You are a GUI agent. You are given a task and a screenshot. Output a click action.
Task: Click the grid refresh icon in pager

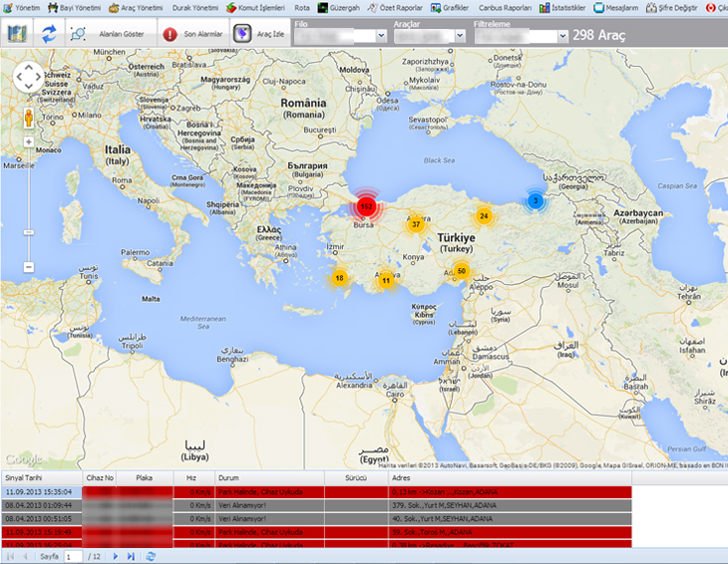point(151,557)
